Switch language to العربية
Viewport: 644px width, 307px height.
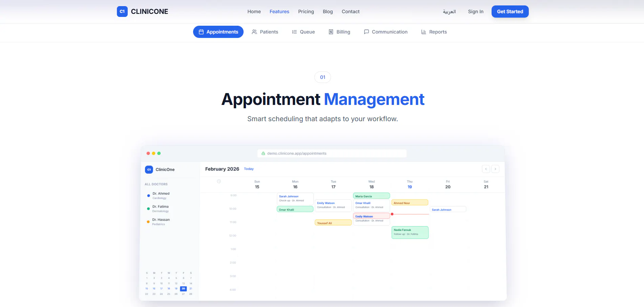449,12
